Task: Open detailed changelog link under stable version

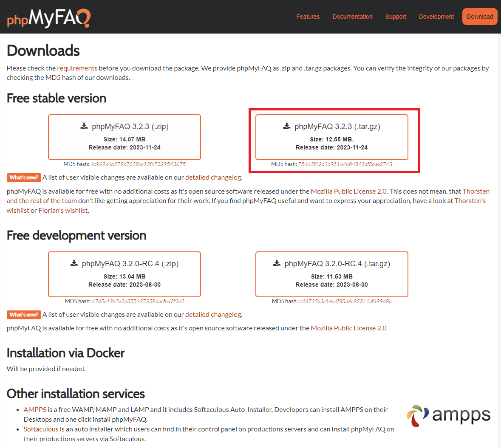Action: (213, 178)
